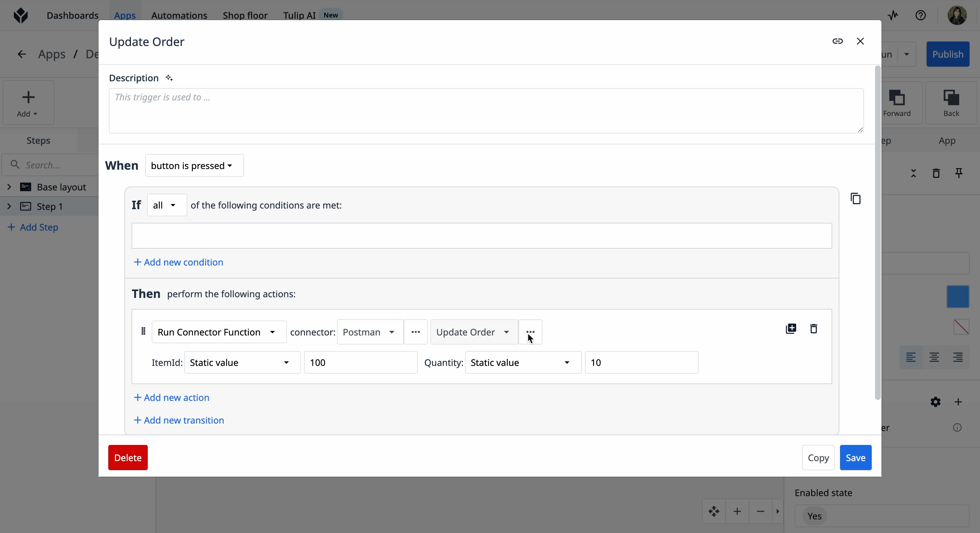Collapse the panel using the double-chevron icon
Screen dimensions: 980x533
(x=914, y=173)
